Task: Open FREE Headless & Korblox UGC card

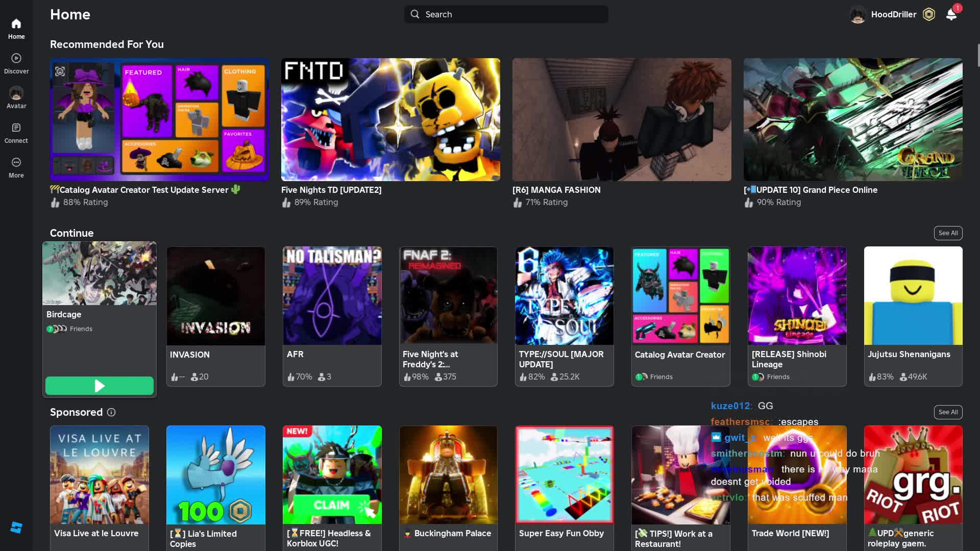Action: [x=332, y=488]
